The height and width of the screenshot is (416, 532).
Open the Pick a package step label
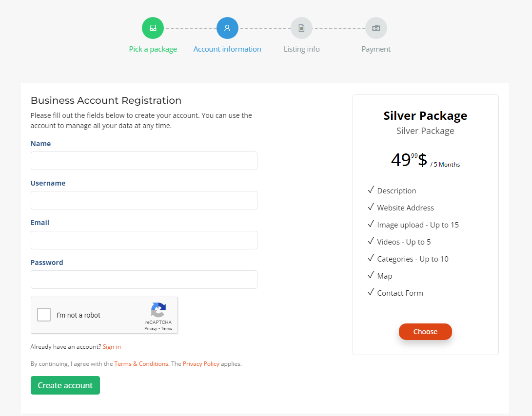point(153,49)
